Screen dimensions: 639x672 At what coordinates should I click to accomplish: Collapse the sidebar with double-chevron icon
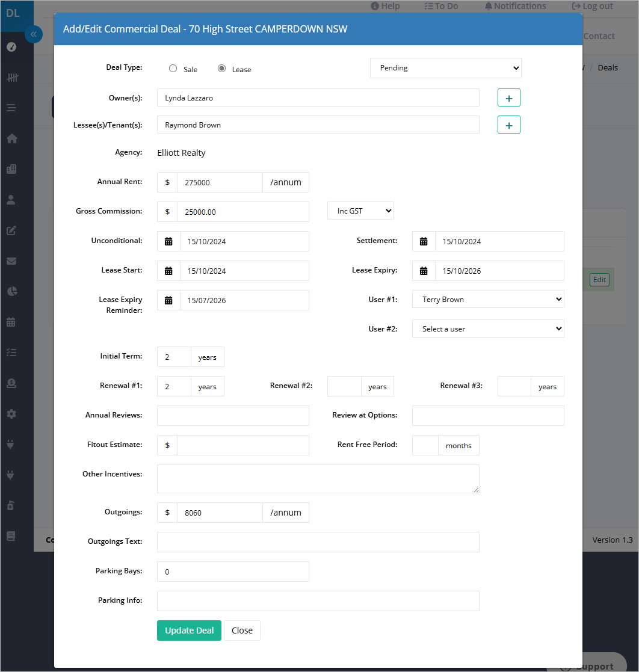point(34,34)
